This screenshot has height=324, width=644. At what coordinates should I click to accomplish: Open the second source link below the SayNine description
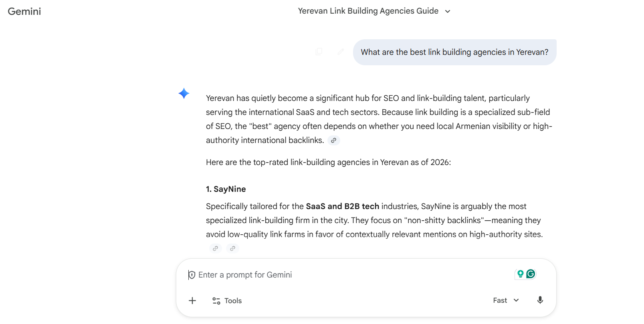pos(232,248)
